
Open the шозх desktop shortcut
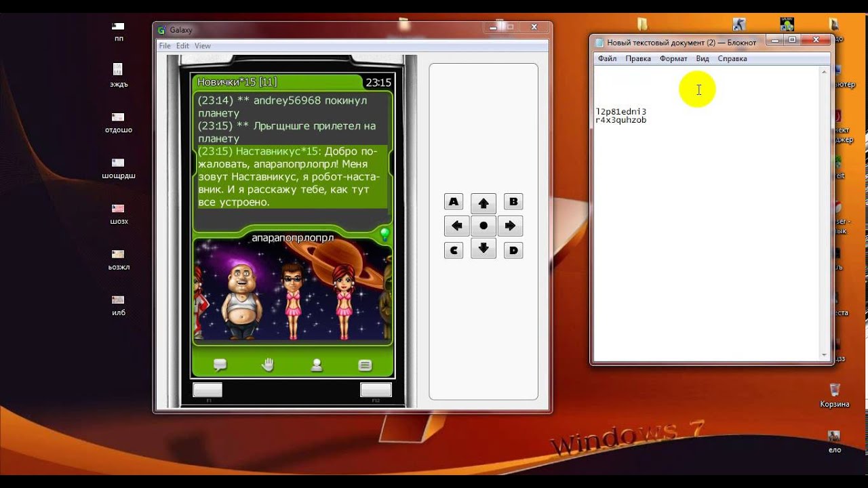point(119,213)
